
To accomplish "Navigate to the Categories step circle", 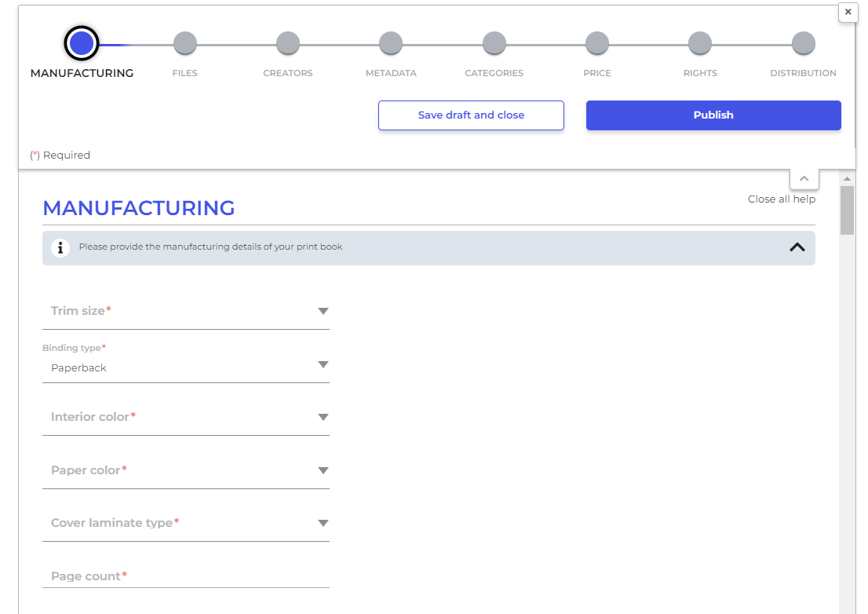I will click(x=494, y=43).
